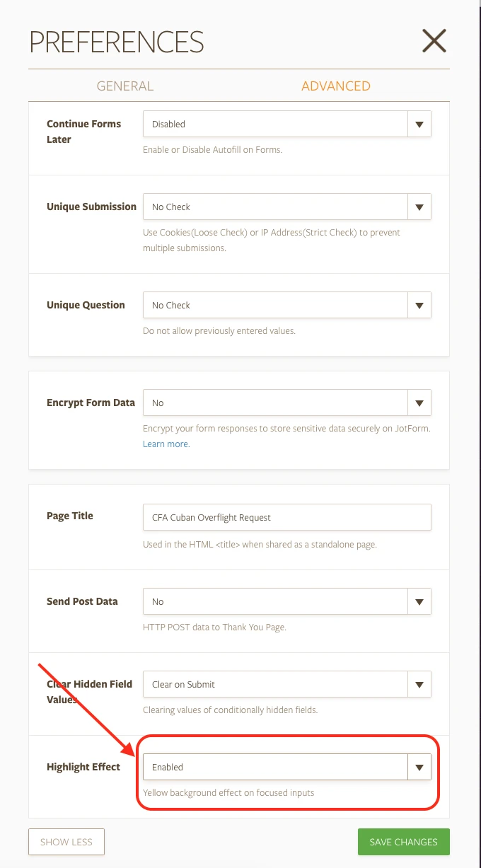The height and width of the screenshot is (868, 481).
Task: Expand the Unique Submission dropdown
Action: point(276,207)
